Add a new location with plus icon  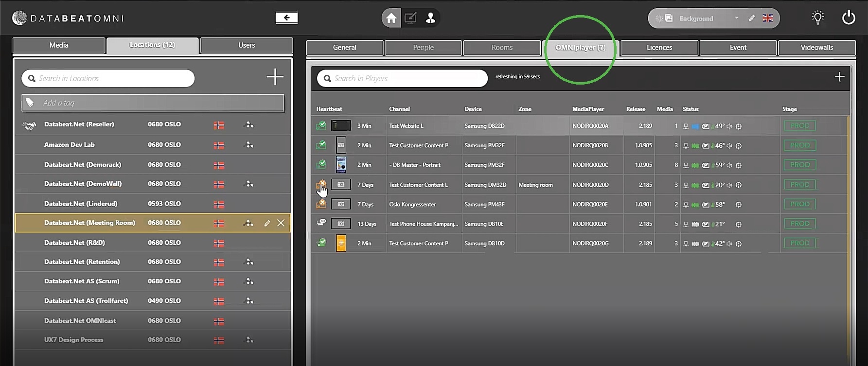coord(275,77)
